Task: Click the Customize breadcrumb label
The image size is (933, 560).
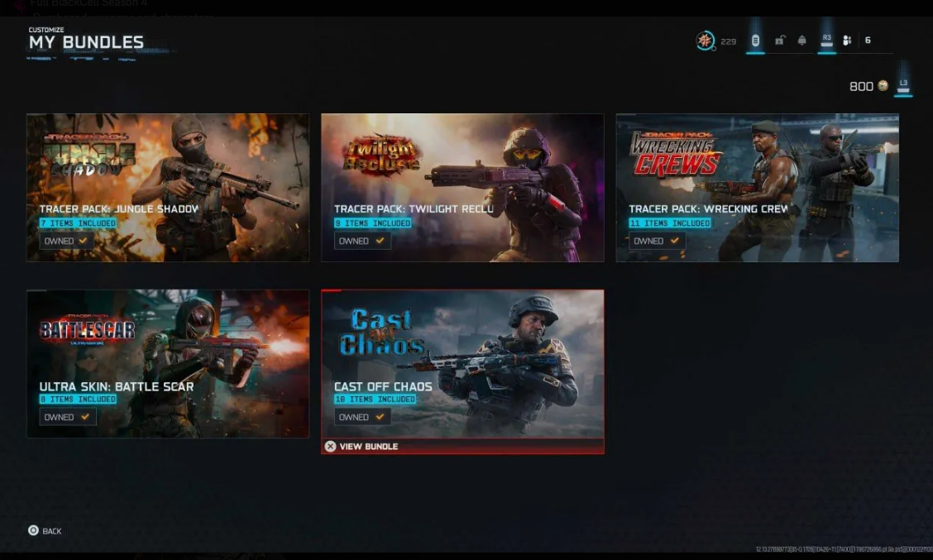Action: coord(46,29)
